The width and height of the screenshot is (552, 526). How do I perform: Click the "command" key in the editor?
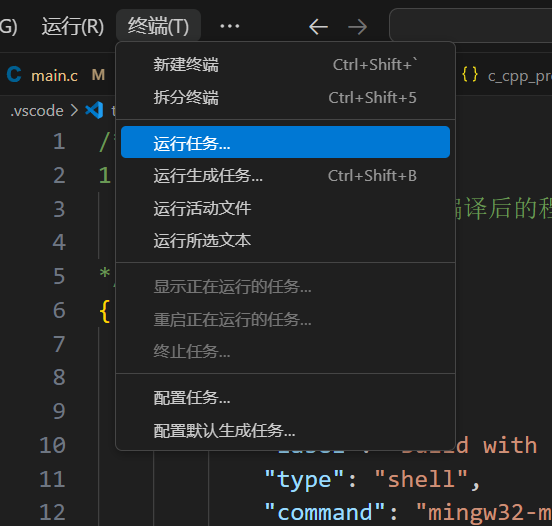[x=325, y=512]
